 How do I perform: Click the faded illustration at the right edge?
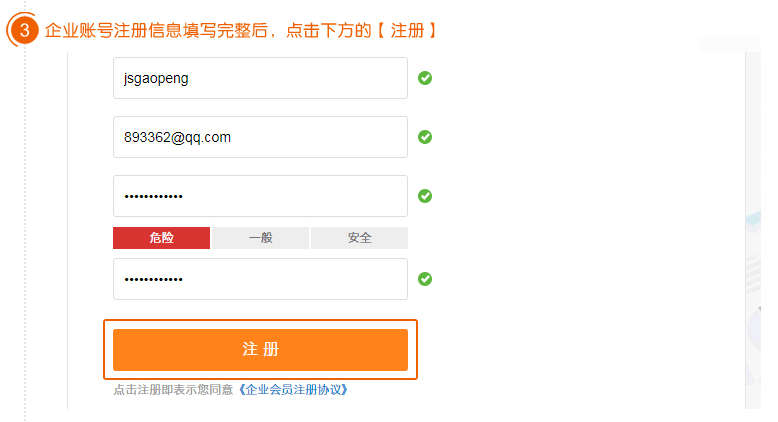pyautogui.click(x=753, y=298)
